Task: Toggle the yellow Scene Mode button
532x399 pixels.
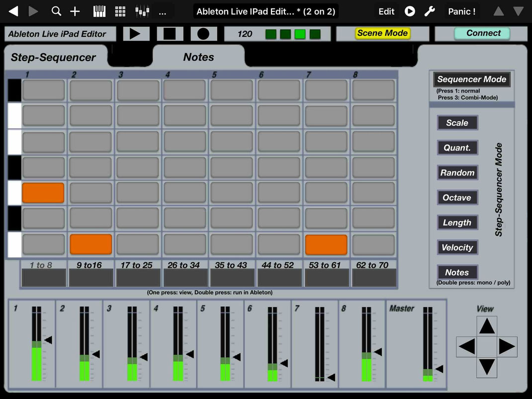Action: pyautogui.click(x=382, y=33)
